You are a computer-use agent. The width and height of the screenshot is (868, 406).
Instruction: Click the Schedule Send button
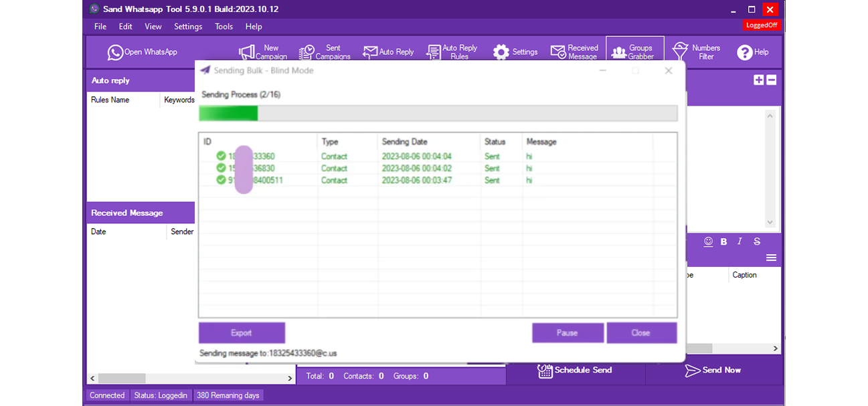pos(576,370)
